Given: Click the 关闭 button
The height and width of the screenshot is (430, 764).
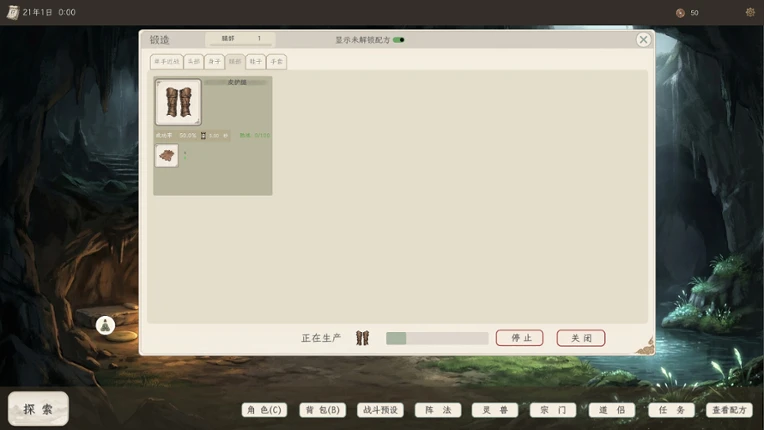Looking at the screenshot, I should point(581,338).
